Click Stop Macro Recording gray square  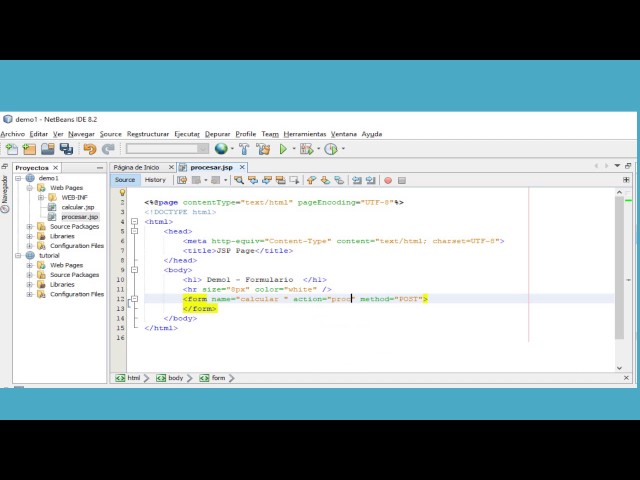click(402, 180)
